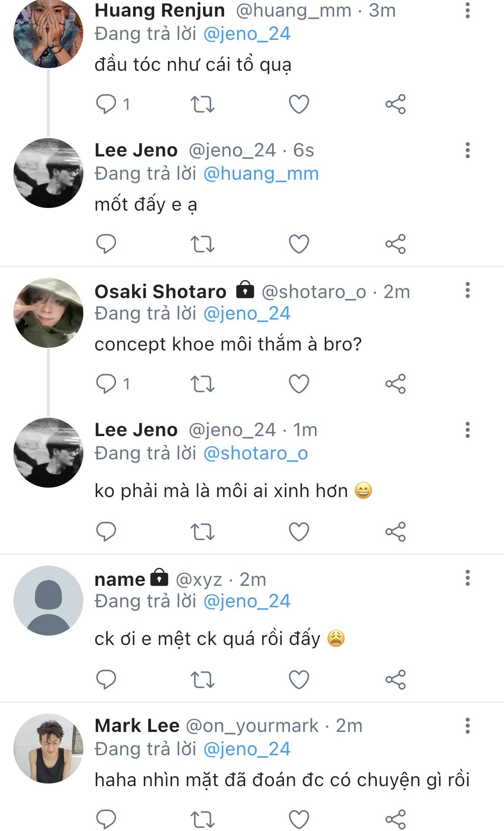Reply to Osaki Shotaro's concept tweet

coord(106,384)
